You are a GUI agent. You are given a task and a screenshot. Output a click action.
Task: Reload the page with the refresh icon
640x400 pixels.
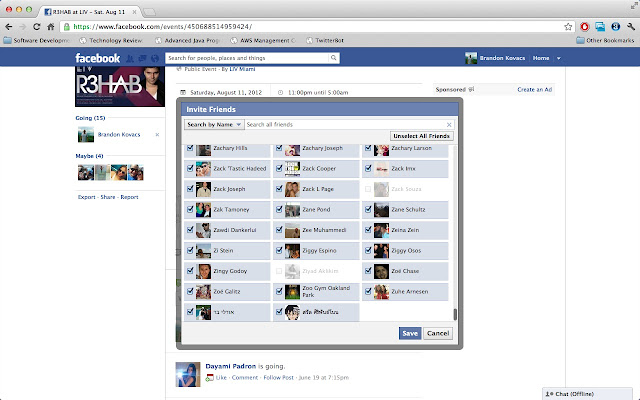pos(37,27)
